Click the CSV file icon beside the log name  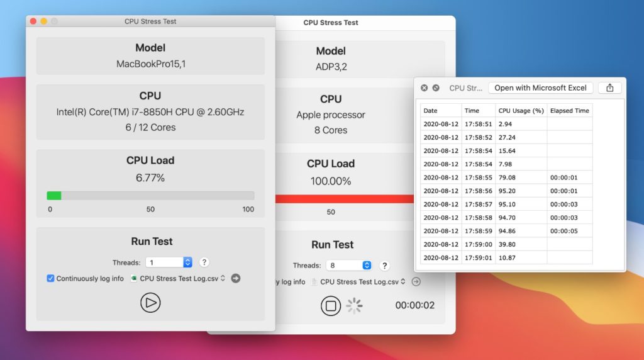pos(133,278)
